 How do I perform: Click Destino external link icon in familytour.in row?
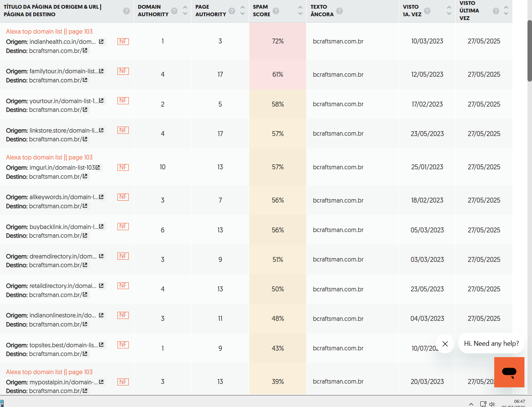click(x=85, y=80)
